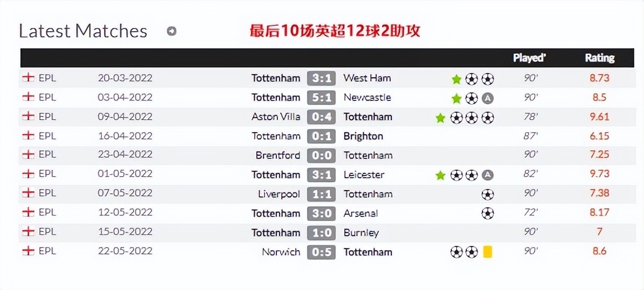
Task: Click the EPL label on 07-05-2022 row
Action: pyautogui.click(x=47, y=194)
